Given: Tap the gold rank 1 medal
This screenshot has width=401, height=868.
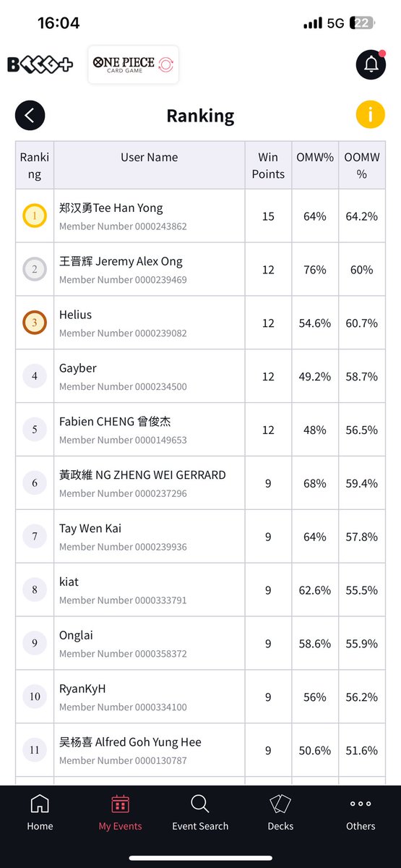Looking at the screenshot, I should point(35,216).
